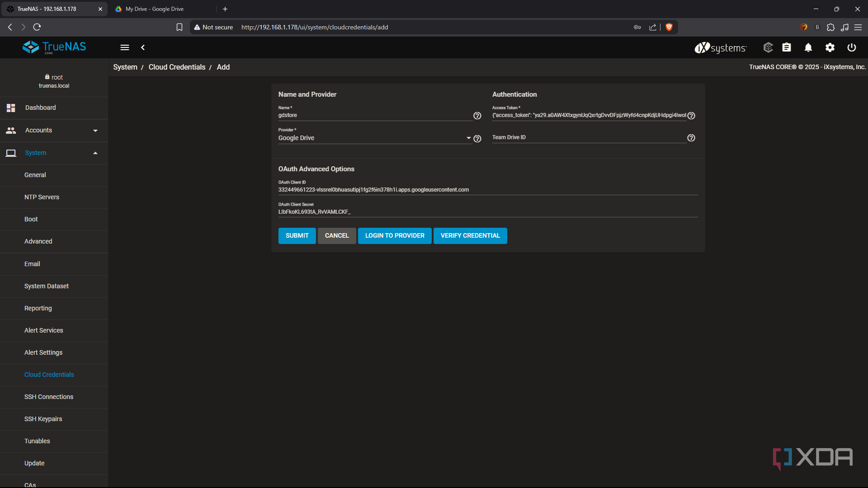Cancel adding the credential
Viewport: 868px width, 488px height.
pos(337,236)
